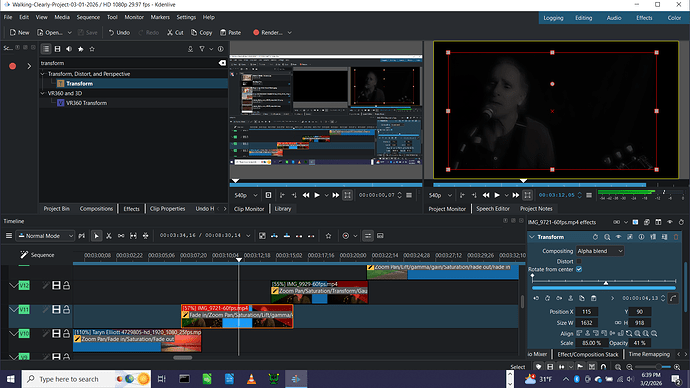The width and height of the screenshot is (690, 388).
Task: Select the multicam tool in timeline toolbar
Action: [146, 236]
